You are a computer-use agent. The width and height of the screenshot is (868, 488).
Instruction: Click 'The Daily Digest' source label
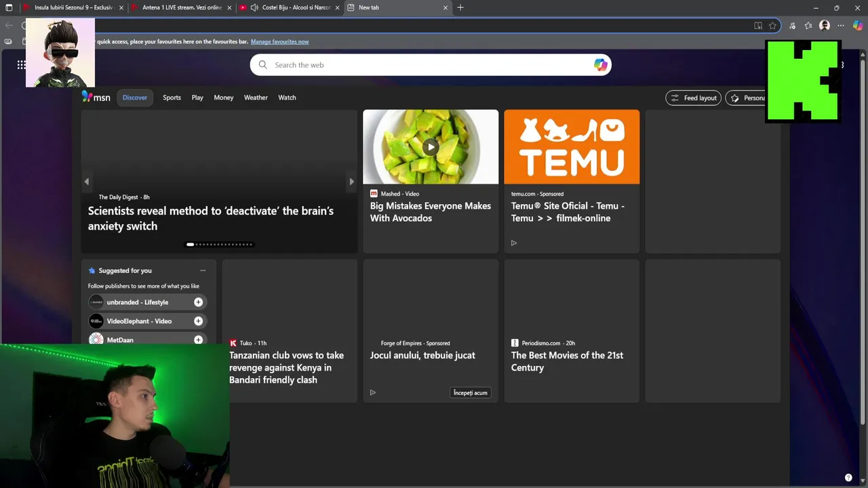tap(118, 197)
